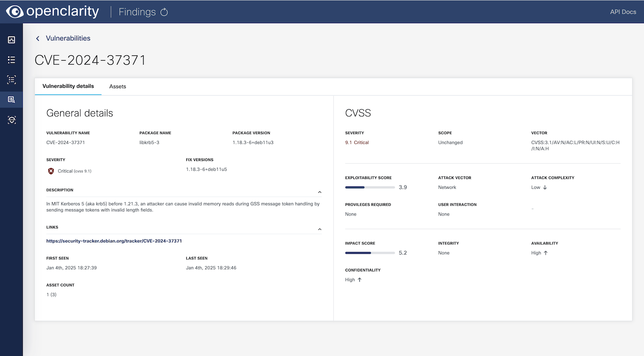Click the openclarity eye logo
Viewport: 644px width, 356px height.
tap(15, 12)
